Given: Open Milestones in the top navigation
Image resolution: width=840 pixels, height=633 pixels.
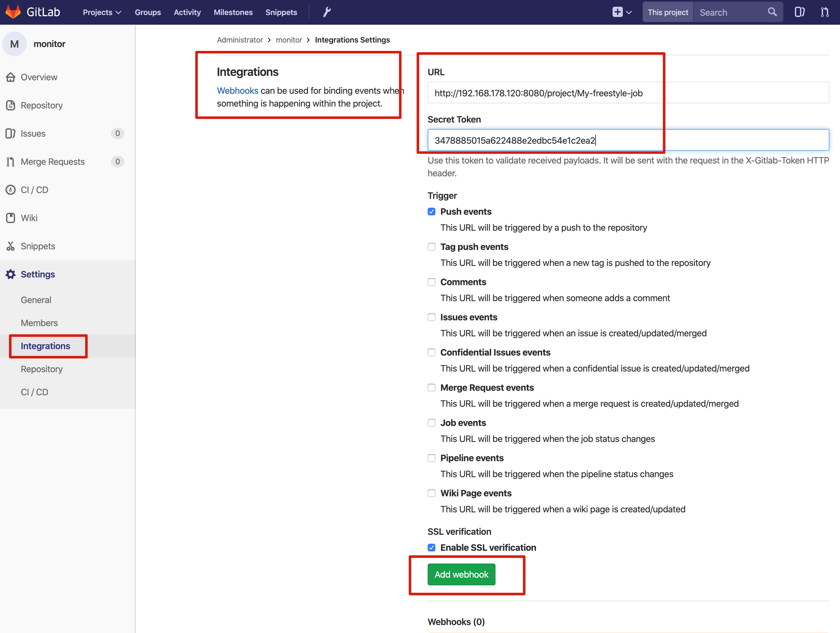Looking at the screenshot, I should coord(233,12).
